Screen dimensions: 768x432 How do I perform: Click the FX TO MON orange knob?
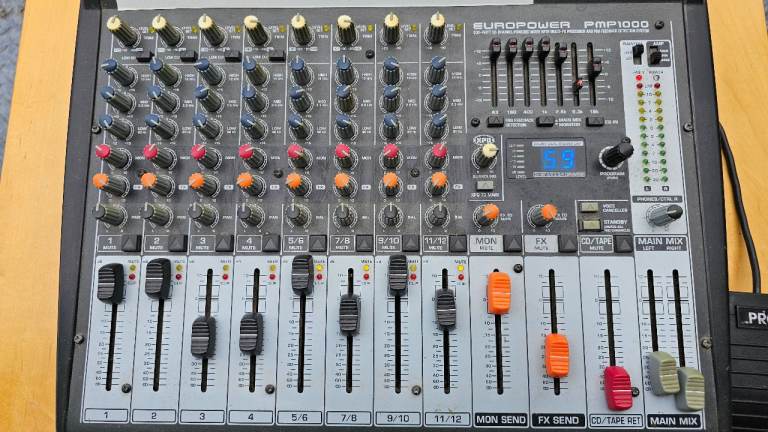click(x=486, y=215)
